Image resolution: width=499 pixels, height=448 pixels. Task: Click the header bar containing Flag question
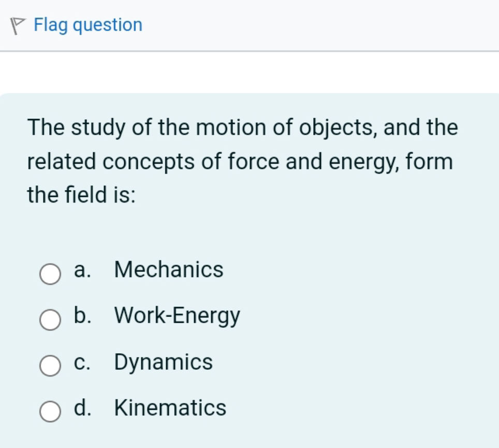click(x=248, y=24)
